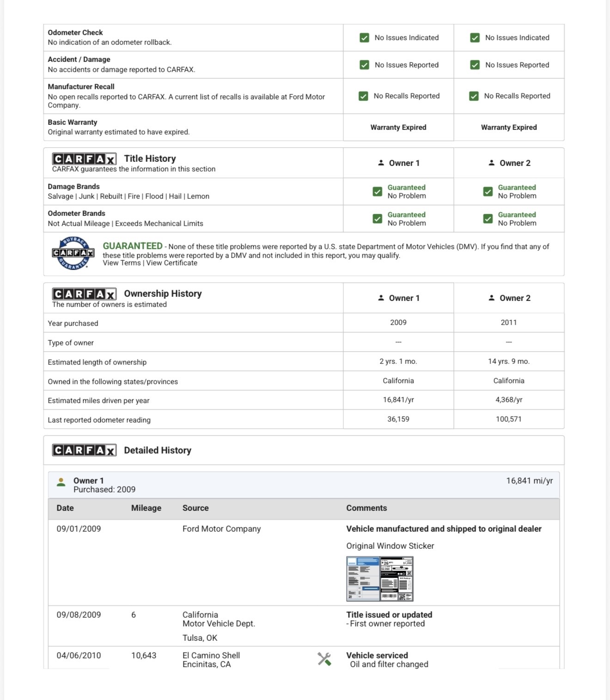Click the 36,159 odometer reading
The width and height of the screenshot is (610, 700).
click(x=398, y=419)
